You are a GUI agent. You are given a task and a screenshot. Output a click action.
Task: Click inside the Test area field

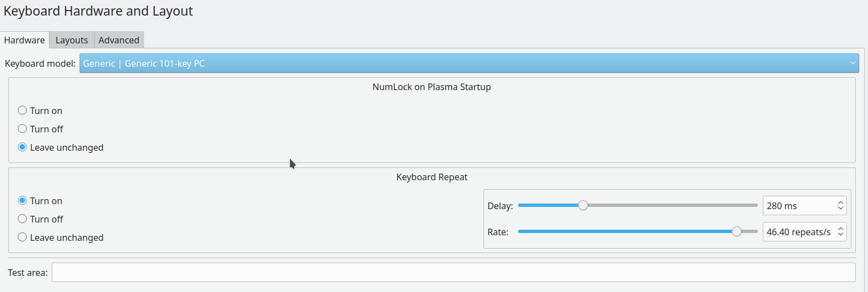pos(453,273)
